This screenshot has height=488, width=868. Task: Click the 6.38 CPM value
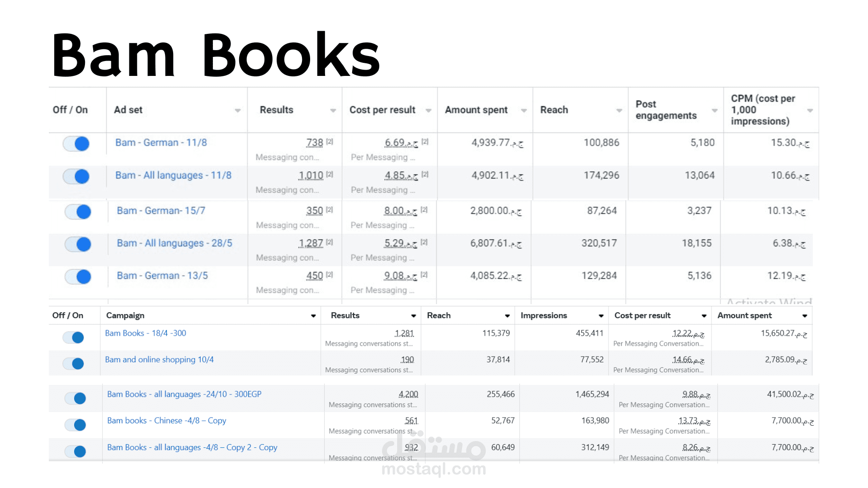coord(789,243)
